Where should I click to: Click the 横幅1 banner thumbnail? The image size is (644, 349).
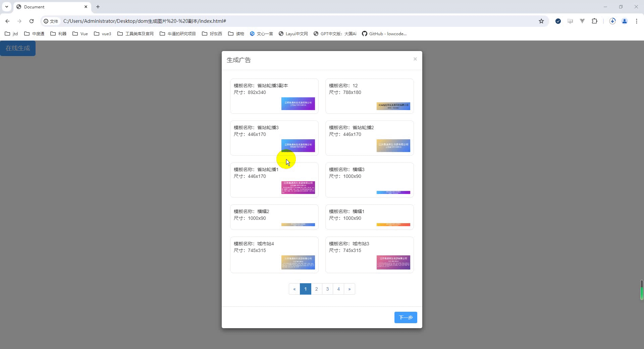(393, 225)
